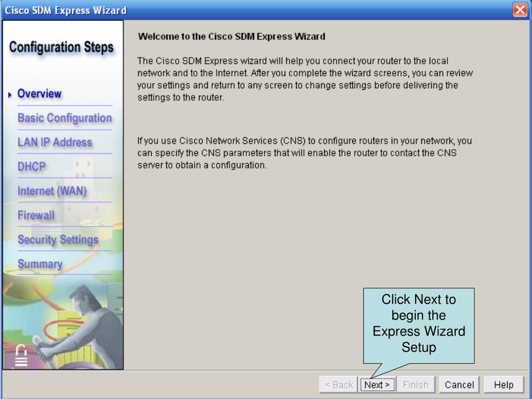Open the Firewall configuration step
Image resolution: width=532 pixels, height=399 pixels.
[x=36, y=215]
